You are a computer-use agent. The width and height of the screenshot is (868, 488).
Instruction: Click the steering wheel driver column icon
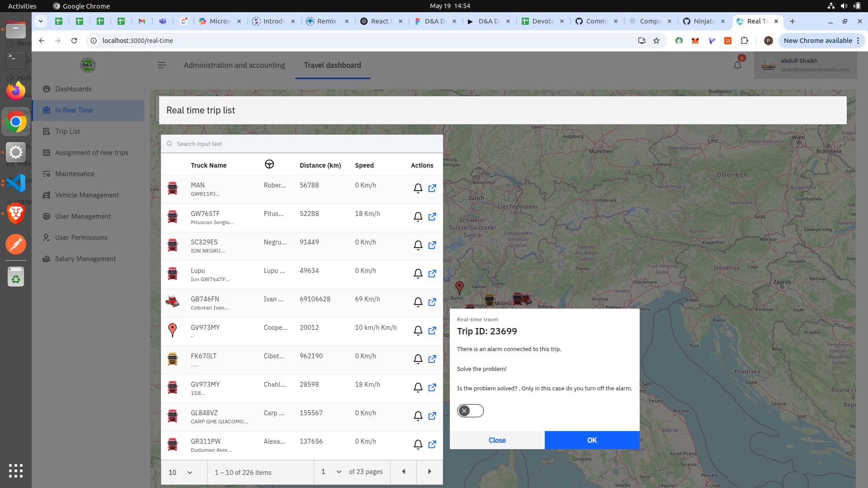[269, 164]
